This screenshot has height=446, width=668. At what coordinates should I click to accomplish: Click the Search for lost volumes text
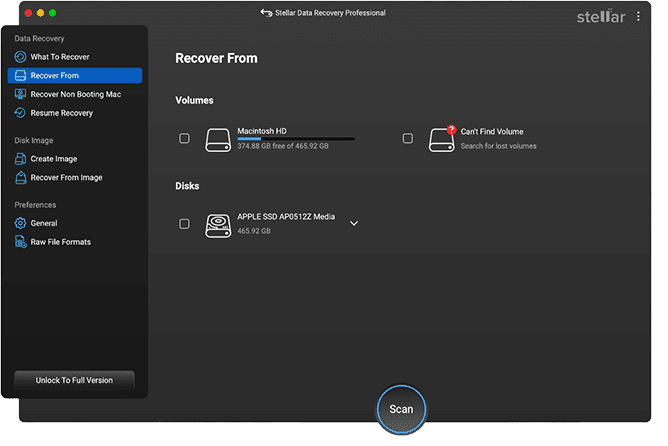click(x=498, y=146)
